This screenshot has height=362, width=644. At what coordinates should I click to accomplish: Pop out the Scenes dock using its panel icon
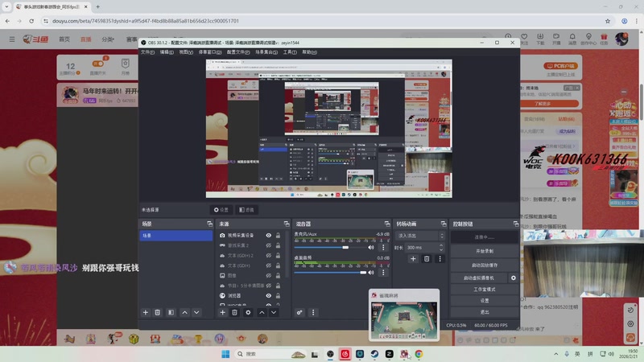[210, 224]
